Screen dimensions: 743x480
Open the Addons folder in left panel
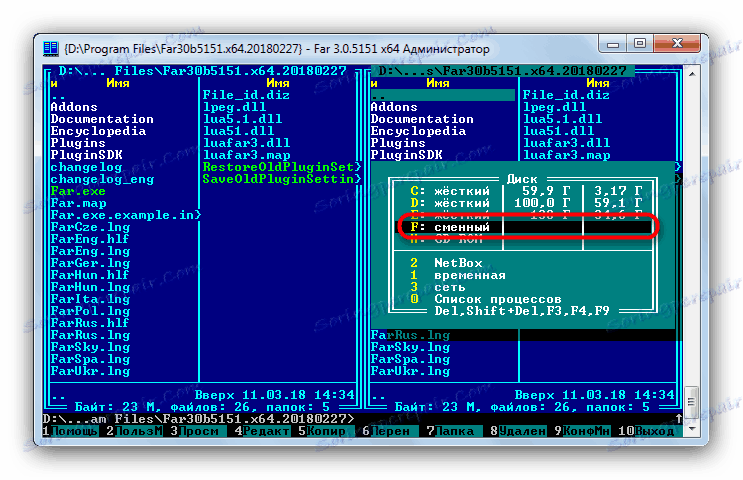(74, 107)
